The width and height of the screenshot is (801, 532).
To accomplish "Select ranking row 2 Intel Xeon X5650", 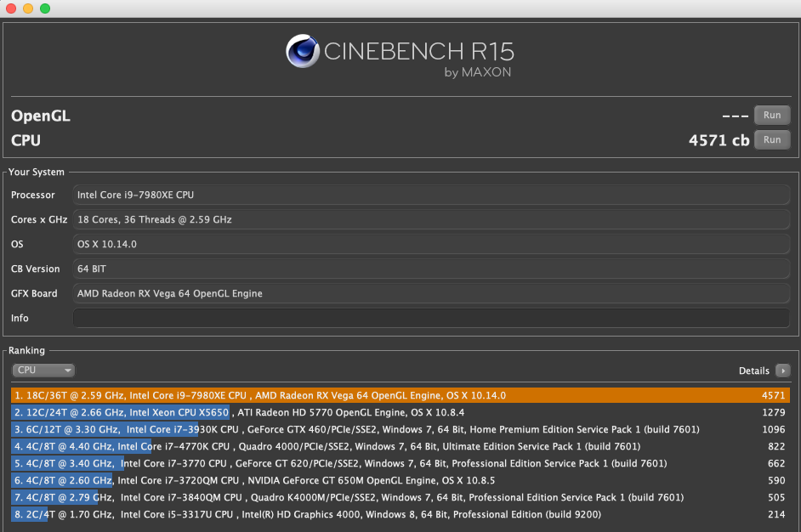I will point(400,412).
